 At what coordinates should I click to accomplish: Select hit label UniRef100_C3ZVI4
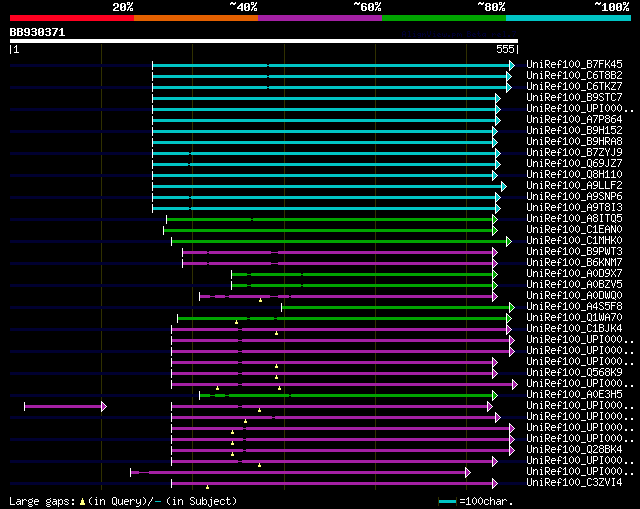(574, 483)
